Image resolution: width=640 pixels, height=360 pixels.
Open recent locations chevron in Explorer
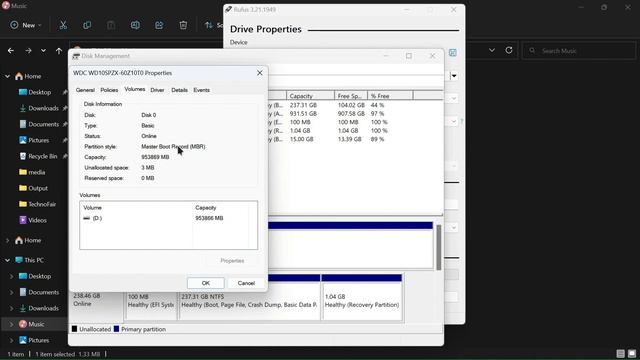point(43,51)
